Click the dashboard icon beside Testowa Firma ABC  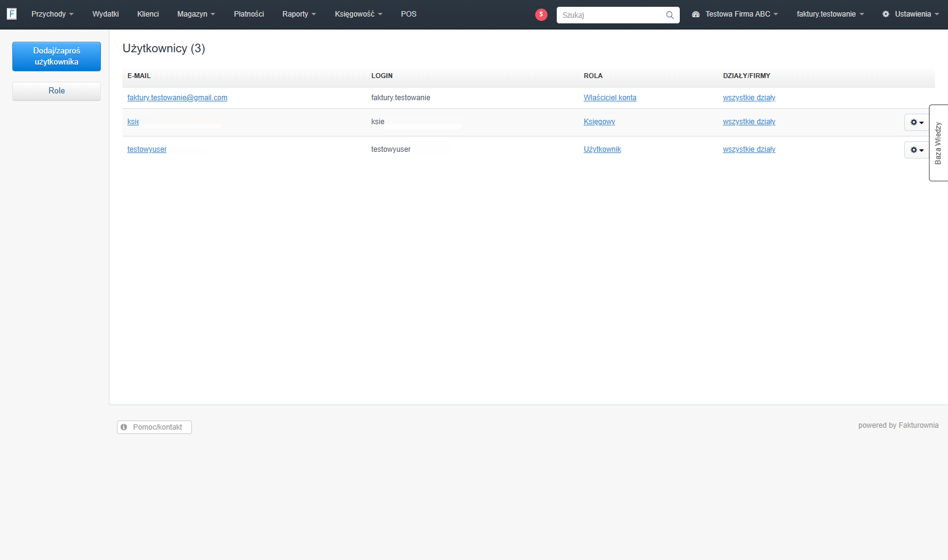pyautogui.click(x=696, y=14)
